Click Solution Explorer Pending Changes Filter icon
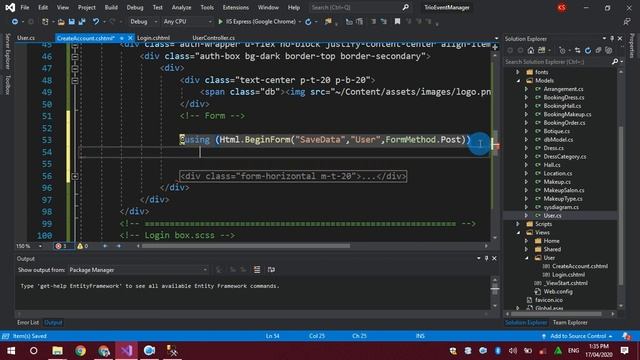The image size is (640, 360). point(562,51)
